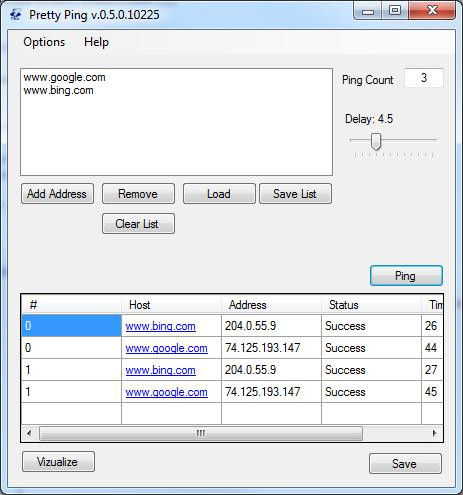The image size is (463, 495).
Task: Click the Save button below results
Action: pos(405,463)
